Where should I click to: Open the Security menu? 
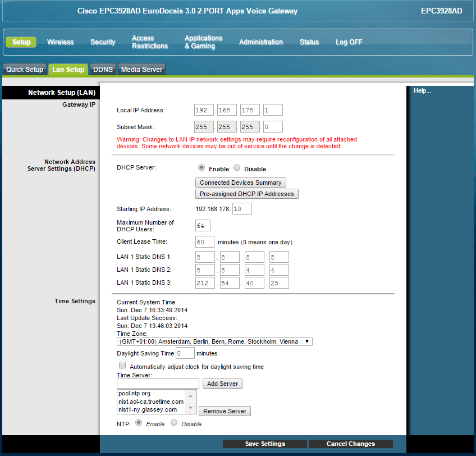click(103, 42)
